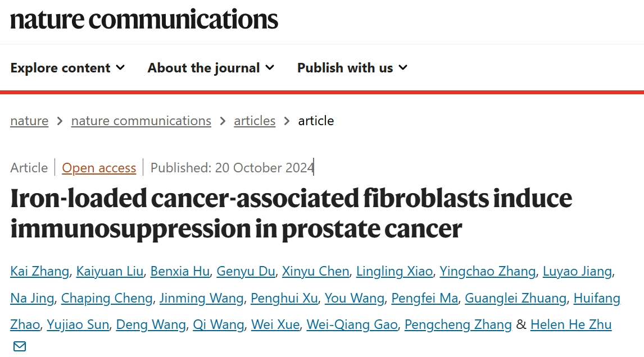Select author Jinming Wang
This screenshot has width=644, height=357.
[x=201, y=298]
